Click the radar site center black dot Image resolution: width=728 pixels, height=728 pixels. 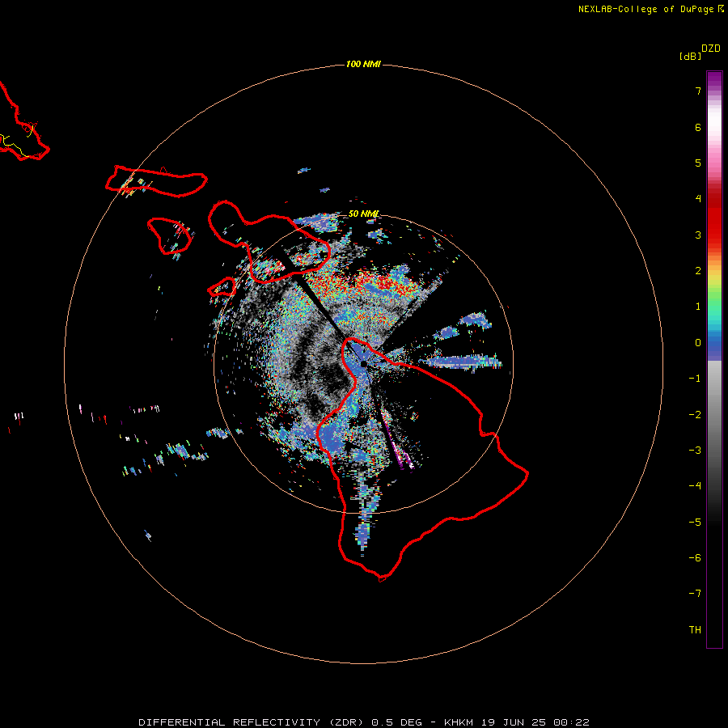363,364
